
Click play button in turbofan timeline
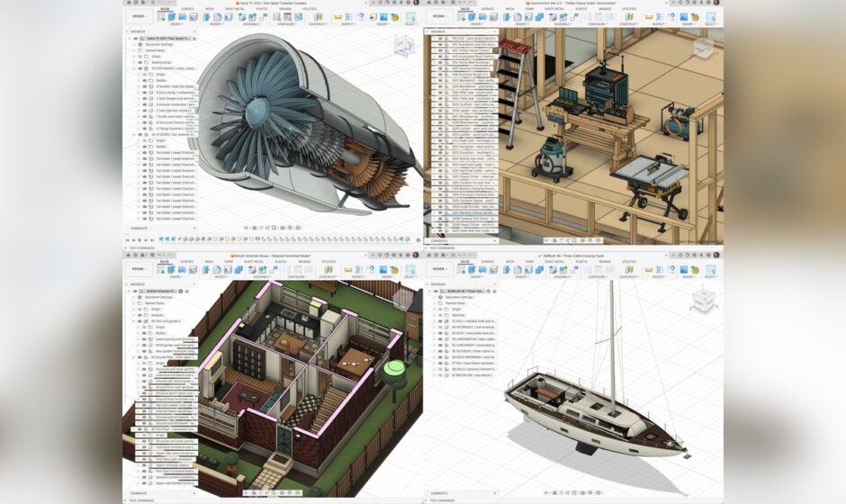[x=139, y=239]
